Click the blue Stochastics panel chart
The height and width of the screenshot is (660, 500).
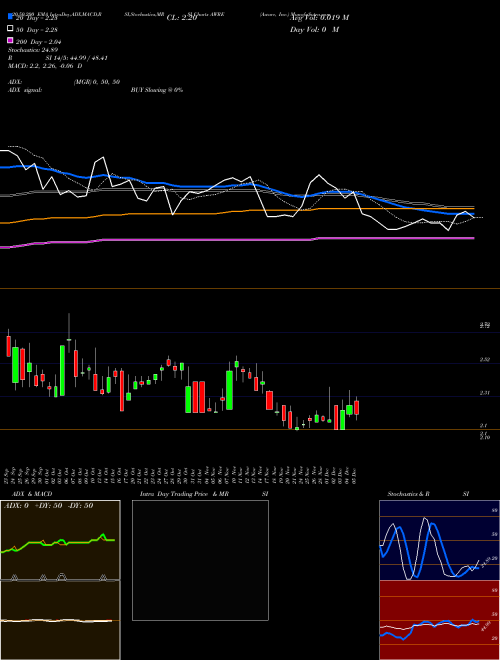click(x=439, y=540)
